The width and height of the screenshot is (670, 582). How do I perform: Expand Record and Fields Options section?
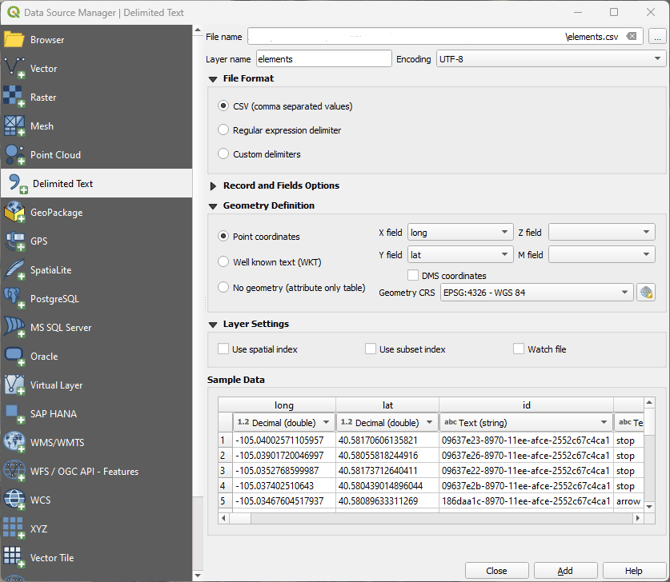coord(213,186)
